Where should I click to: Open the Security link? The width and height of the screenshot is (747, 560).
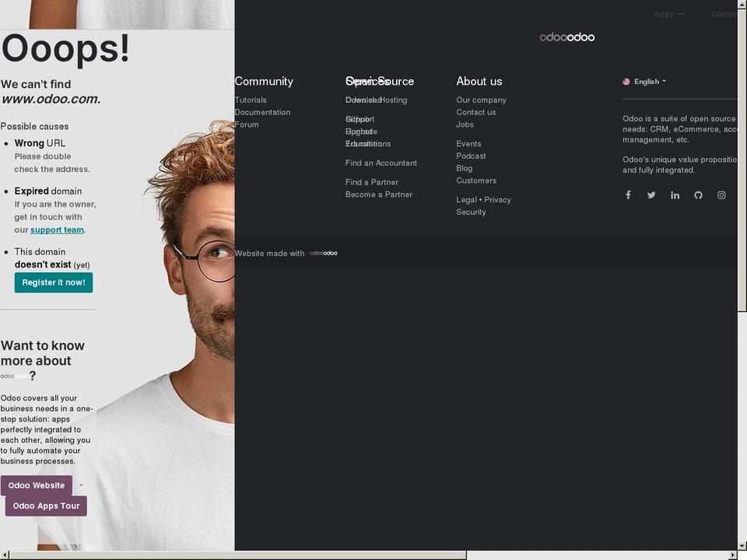[x=472, y=212]
